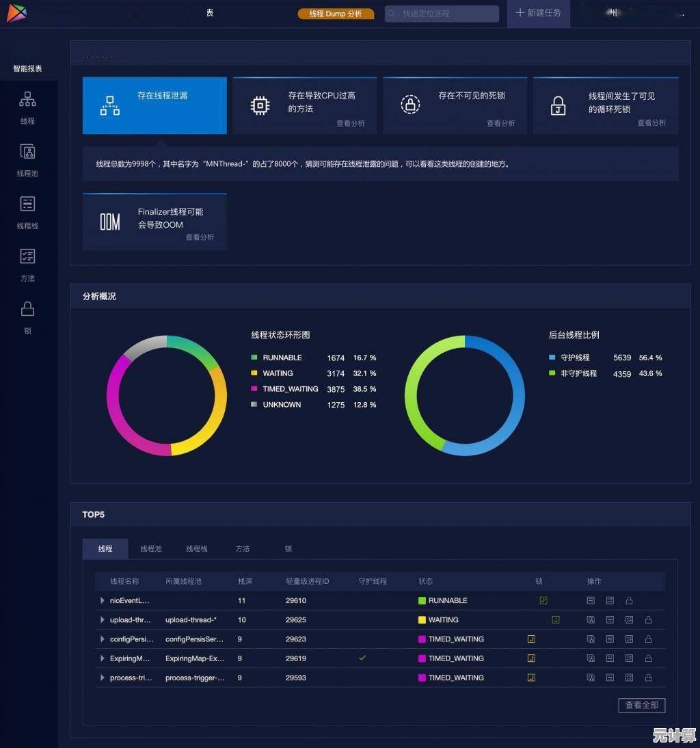Click the 栈深 column header
The image size is (700, 748).
(x=245, y=581)
